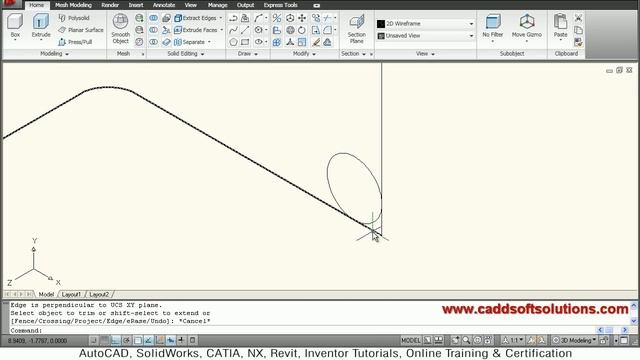Click the Model tab
640x360 pixels.
click(x=46, y=294)
